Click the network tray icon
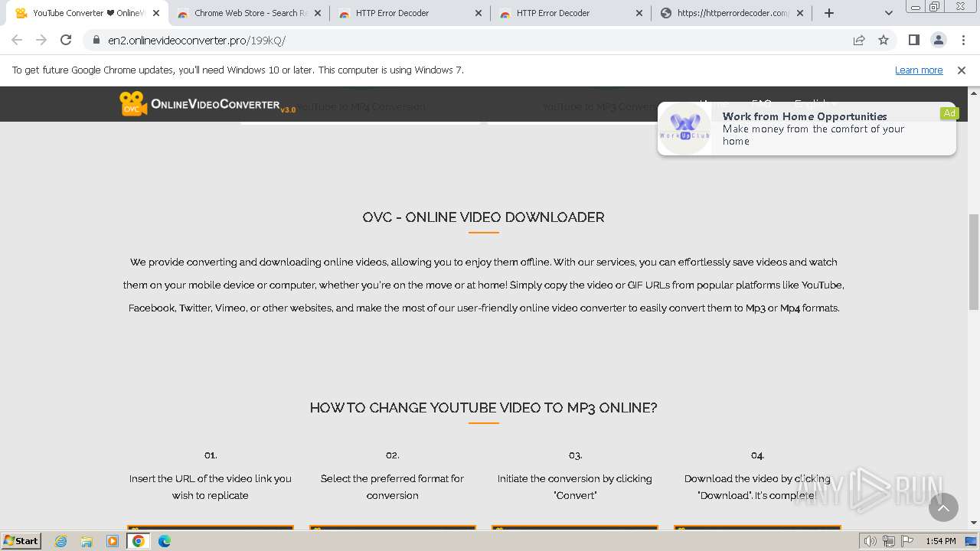 [x=888, y=541]
